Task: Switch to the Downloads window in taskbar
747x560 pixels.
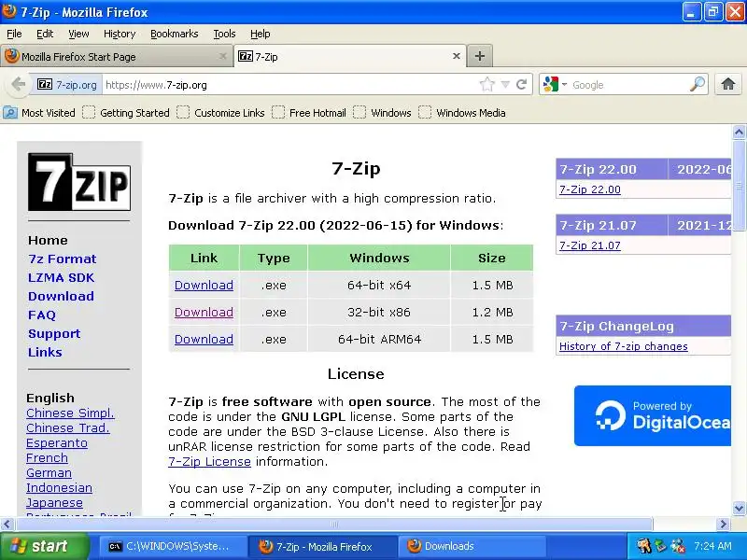Action: pyautogui.click(x=471, y=546)
